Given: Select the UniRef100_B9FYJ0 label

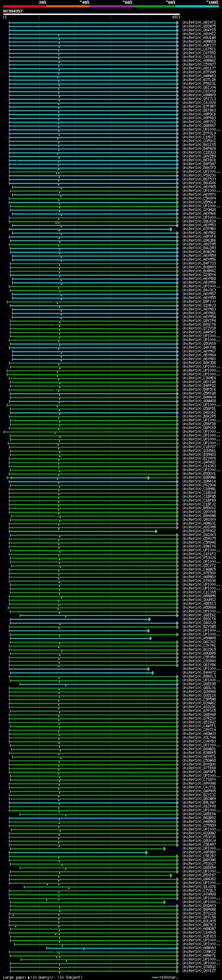Looking at the screenshot, I should click(x=199, y=301).
